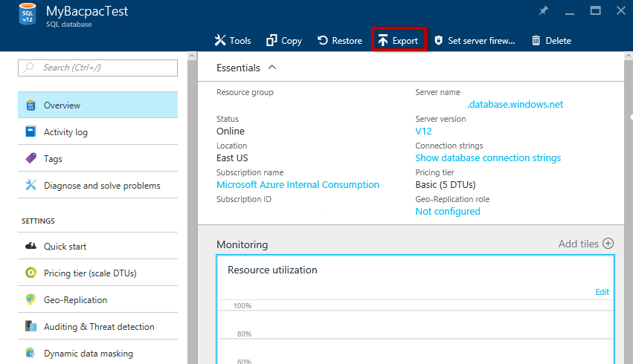Viewport: 633px width, 364px height.
Task: Click the Delete trash icon
Action: [536, 40]
